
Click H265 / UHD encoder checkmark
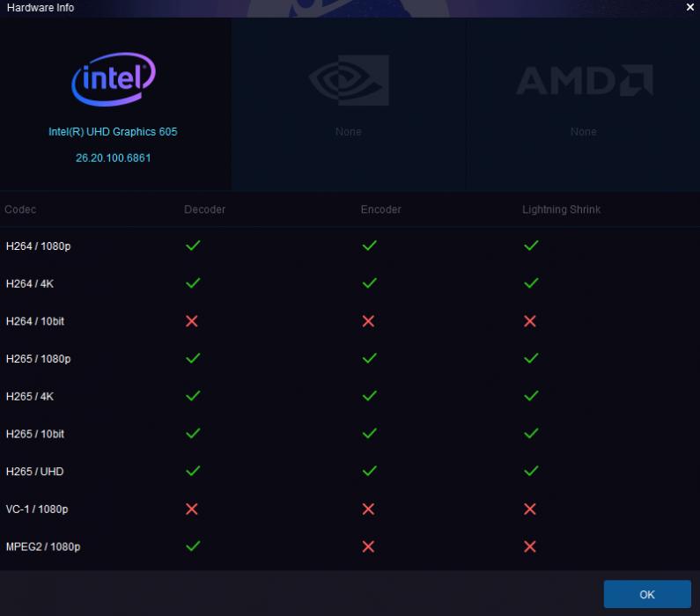(x=369, y=471)
